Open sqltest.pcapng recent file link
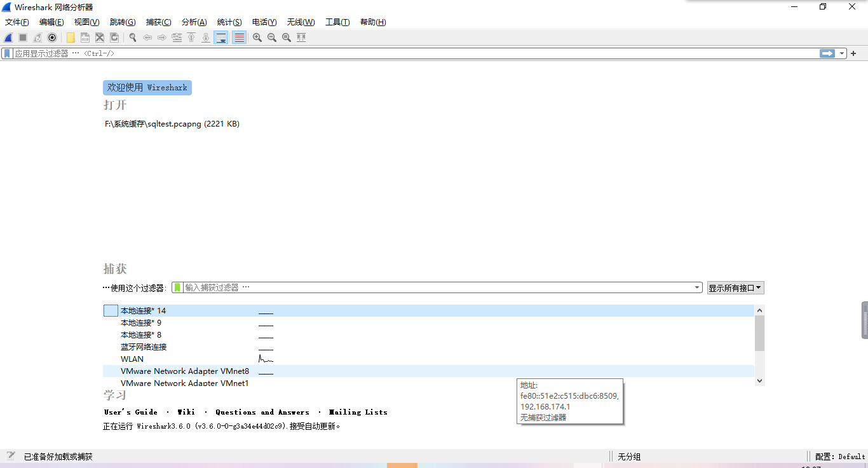The width and height of the screenshot is (868, 468). [172, 124]
